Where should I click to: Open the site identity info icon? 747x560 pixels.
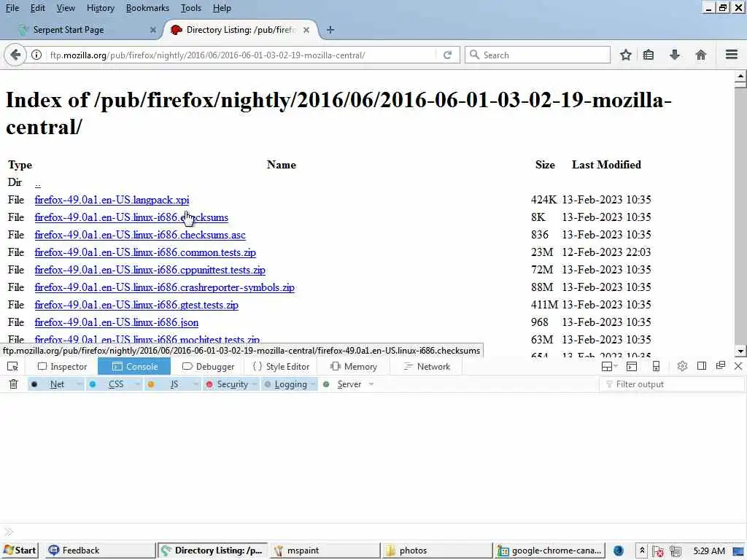point(36,55)
